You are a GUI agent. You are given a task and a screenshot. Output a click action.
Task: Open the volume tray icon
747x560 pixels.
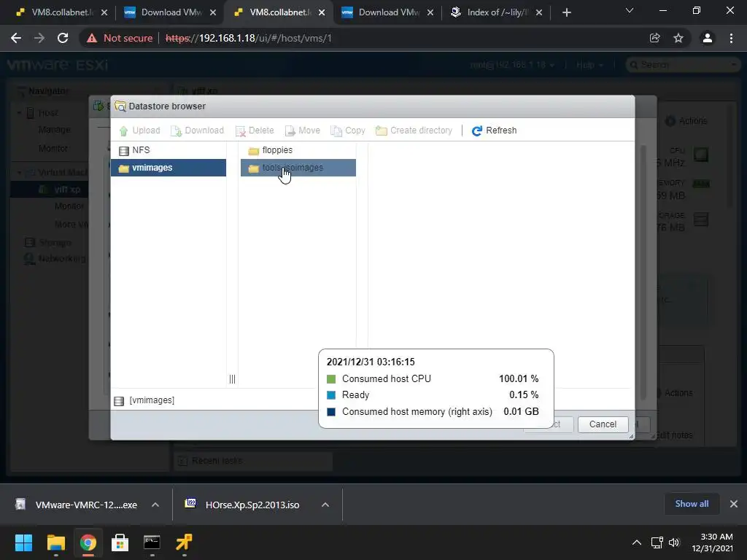pyautogui.click(x=673, y=542)
